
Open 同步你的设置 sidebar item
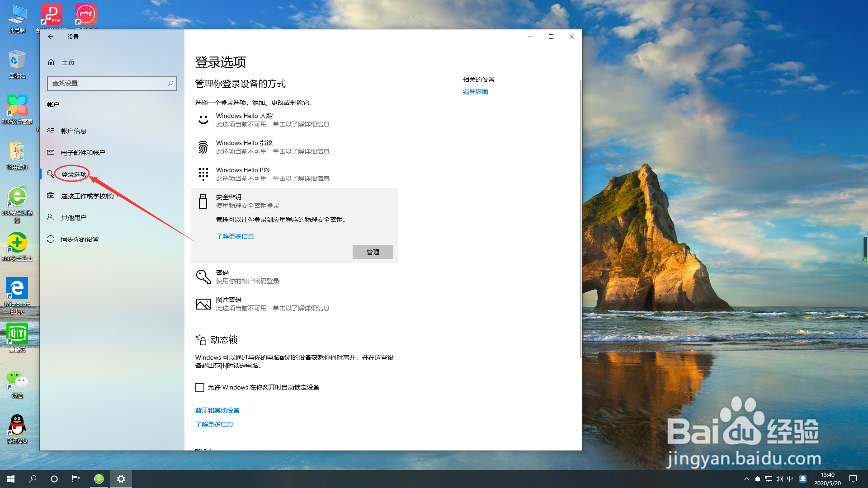[x=80, y=239]
